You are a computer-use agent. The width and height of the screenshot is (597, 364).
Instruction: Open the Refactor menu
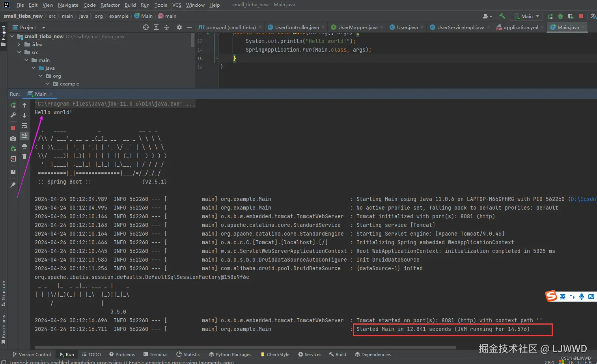click(x=110, y=5)
